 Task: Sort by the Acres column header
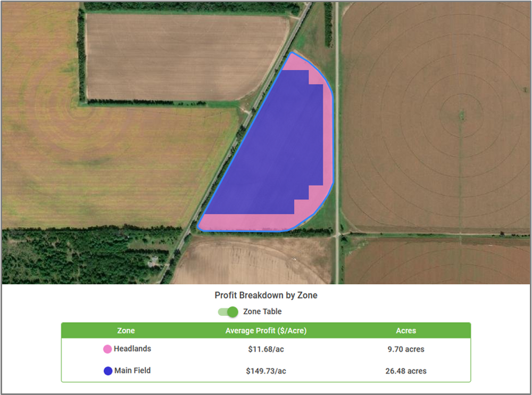(406, 331)
